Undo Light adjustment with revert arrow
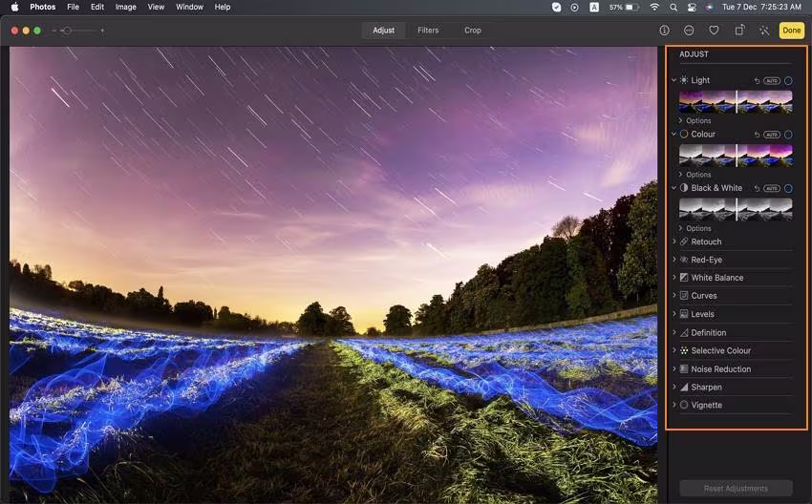 point(757,81)
